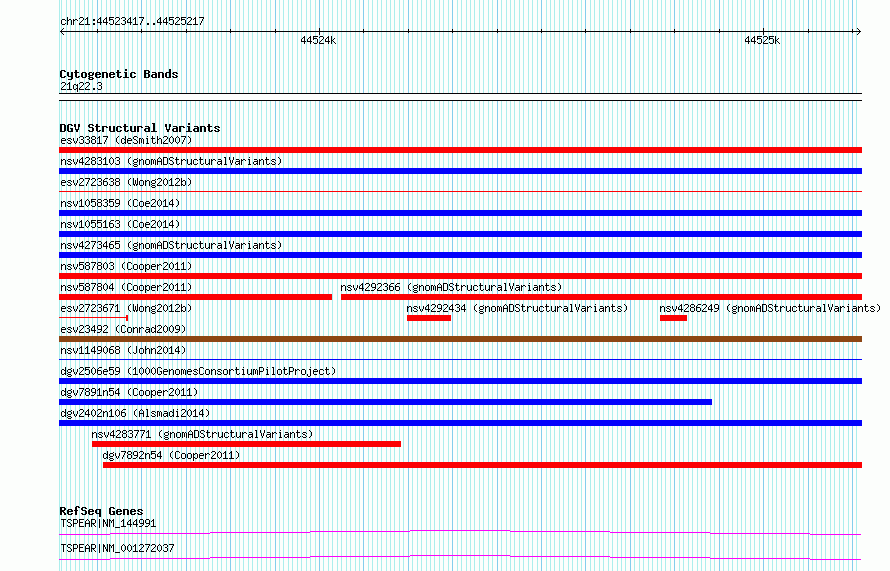
Task: Click the chr21:44523417..44525217 coordinate label
Action: coord(132,22)
